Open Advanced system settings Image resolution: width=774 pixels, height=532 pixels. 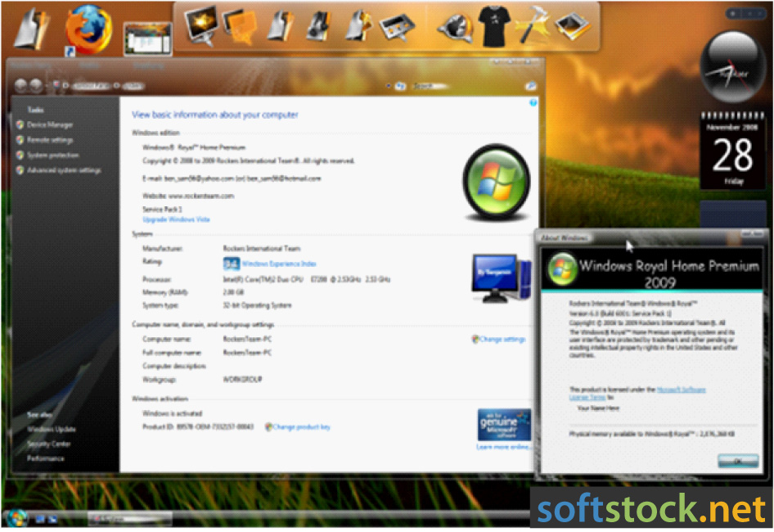64,170
